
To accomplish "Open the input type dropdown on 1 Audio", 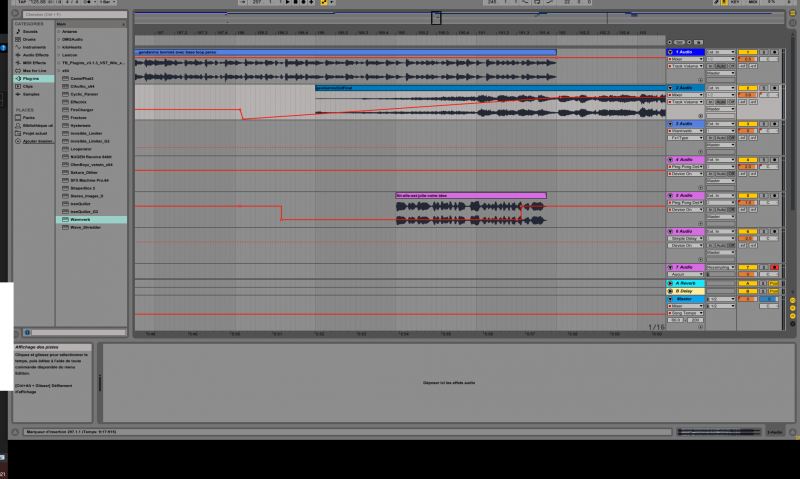I will point(720,52).
